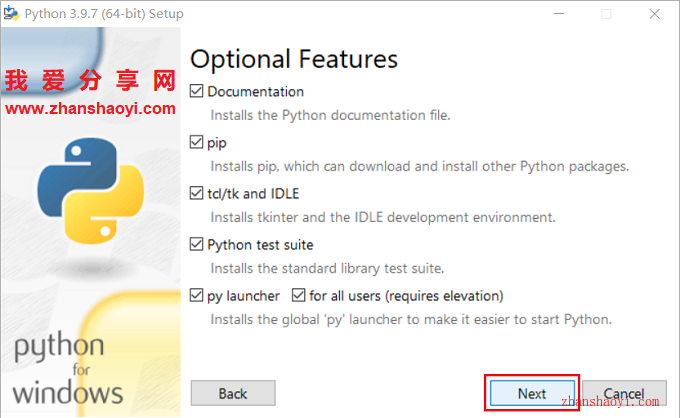The height and width of the screenshot is (418, 680).
Task: Click the Documentation label text
Action: 255,91
